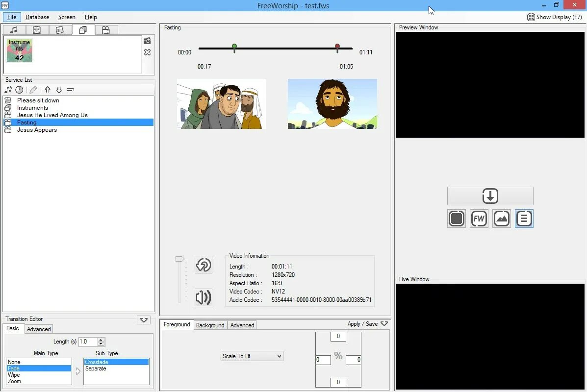
Task: Click the video timeline track bar
Action: (276, 48)
